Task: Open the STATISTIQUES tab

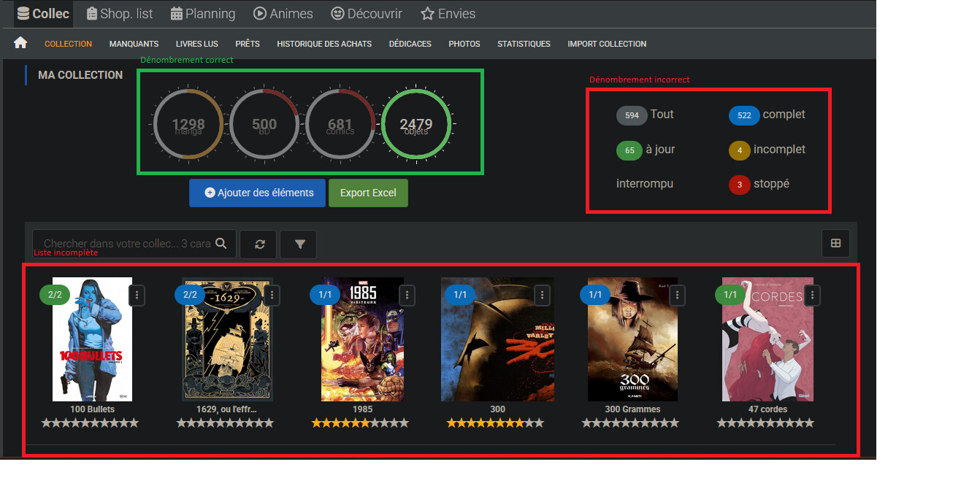Action: pyautogui.click(x=524, y=44)
